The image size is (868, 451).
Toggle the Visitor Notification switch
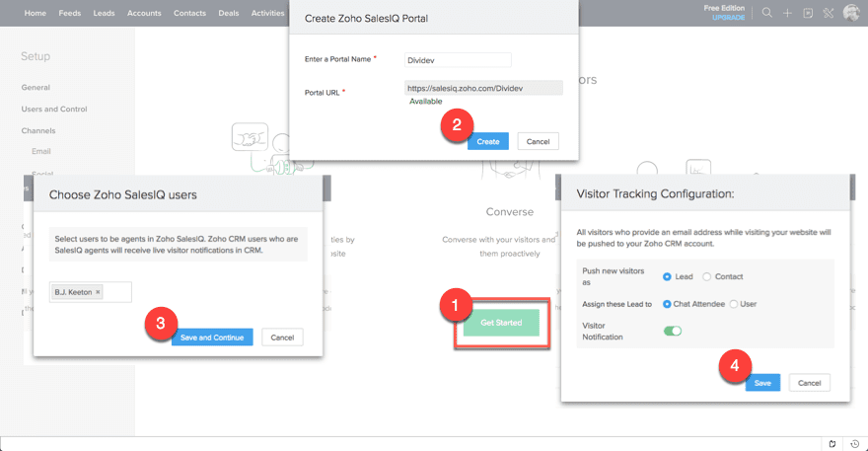[x=672, y=331]
